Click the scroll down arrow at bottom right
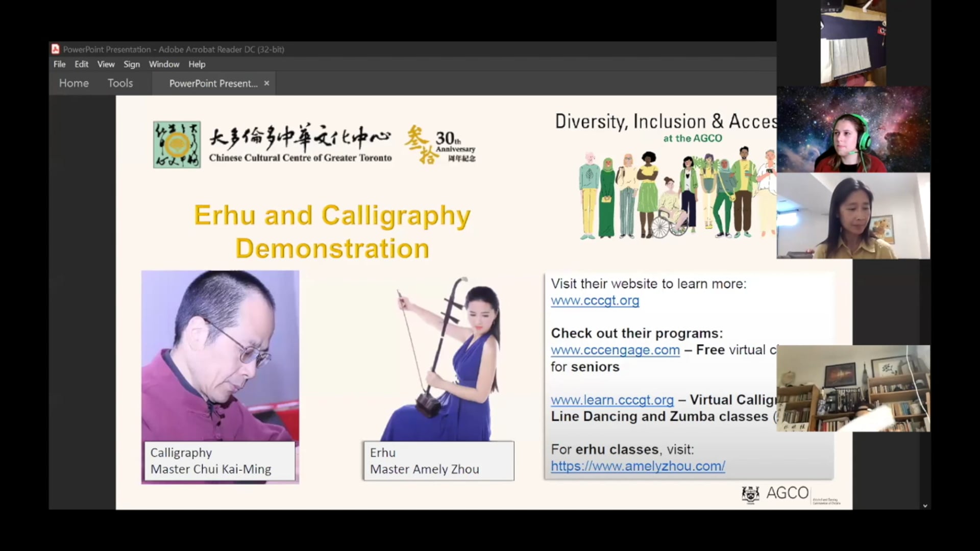This screenshot has height=551, width=980. (x=925, y=506)
